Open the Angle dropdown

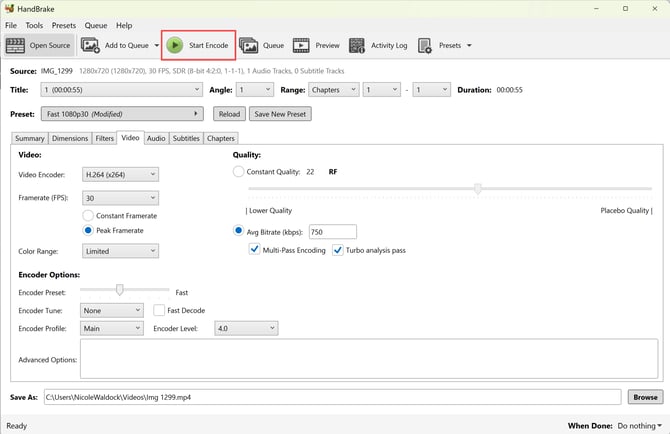[255, 90]
